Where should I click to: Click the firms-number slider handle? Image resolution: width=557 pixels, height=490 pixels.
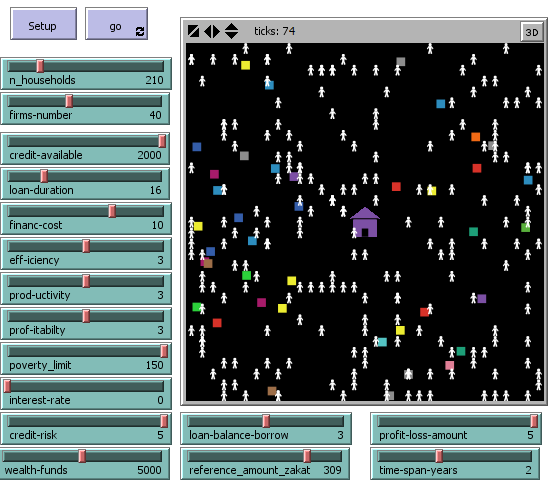(x=69, y=101)
